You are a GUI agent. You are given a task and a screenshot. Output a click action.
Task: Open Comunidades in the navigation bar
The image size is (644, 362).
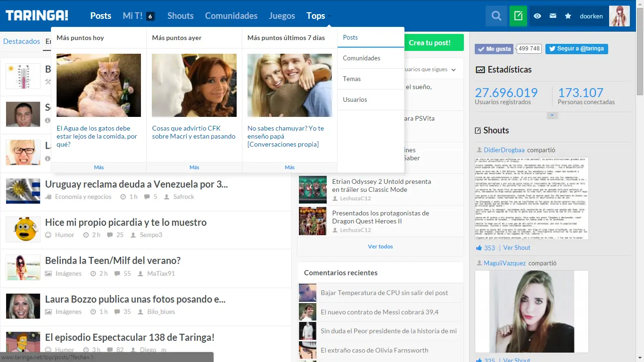tap(231, 16)
